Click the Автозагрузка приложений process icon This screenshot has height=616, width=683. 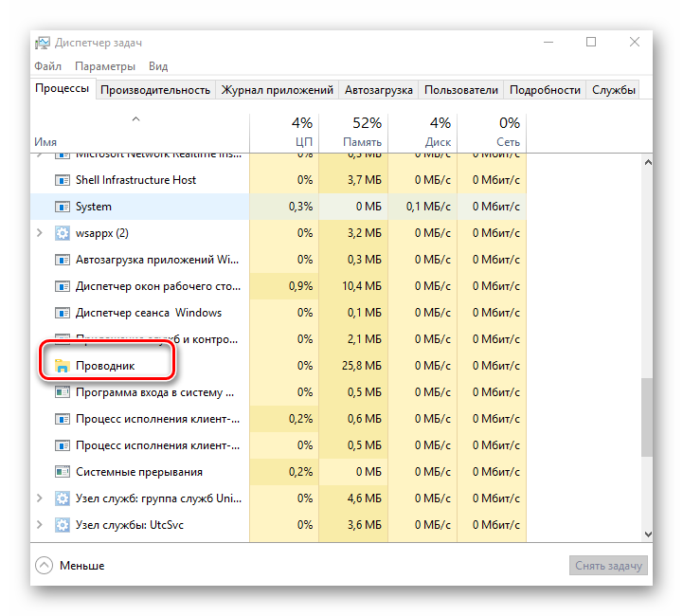click(x=63, y=260)
